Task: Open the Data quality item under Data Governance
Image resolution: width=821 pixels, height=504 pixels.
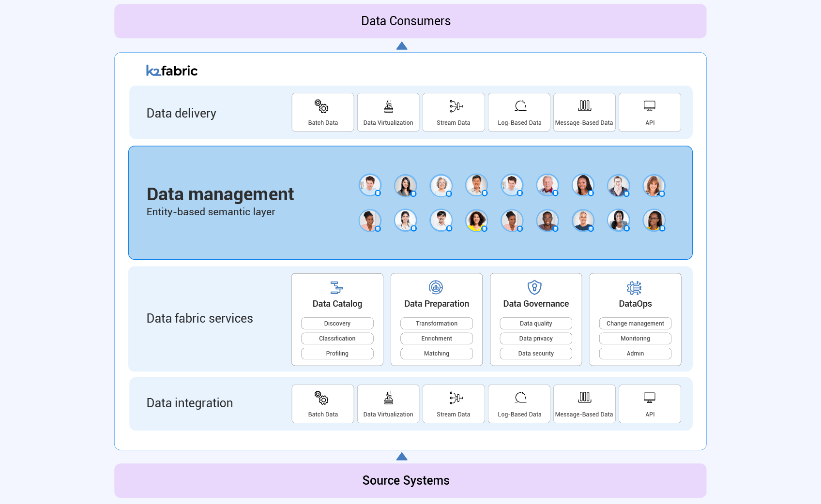Action: [x=535, y=323]
